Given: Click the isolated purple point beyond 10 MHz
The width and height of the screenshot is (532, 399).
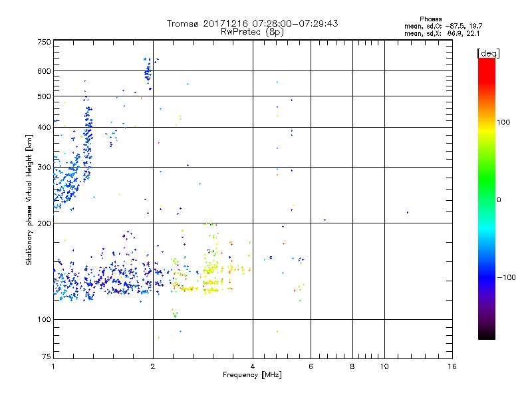Looking at the screenshot, I should [x=408, y=212].
